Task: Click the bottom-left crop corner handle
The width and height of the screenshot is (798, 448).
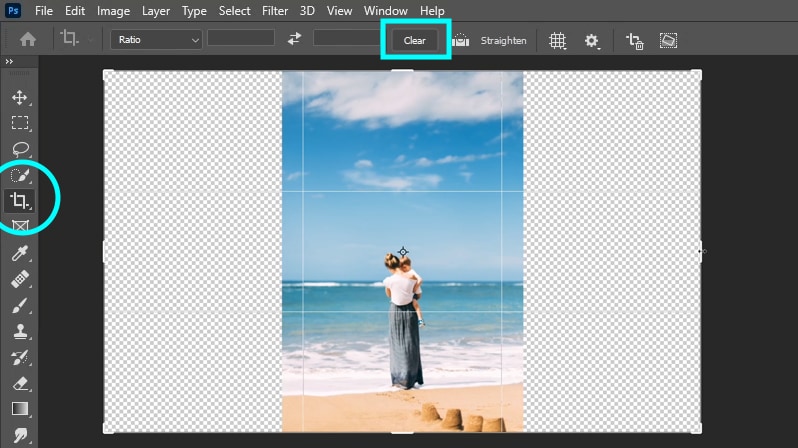Action: (108, 429)
